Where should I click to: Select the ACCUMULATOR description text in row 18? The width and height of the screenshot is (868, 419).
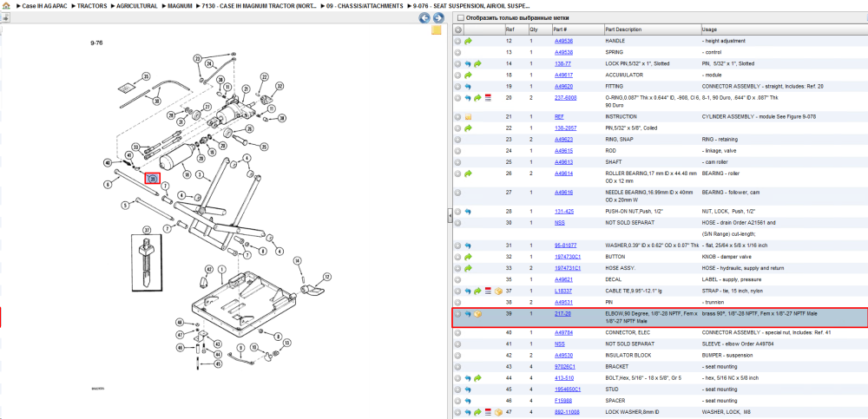pyautogui.click(x=624, y=75)
